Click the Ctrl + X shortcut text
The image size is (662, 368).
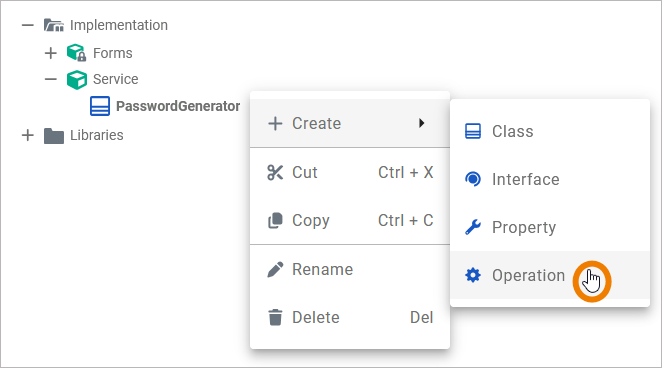coord(406,173)
